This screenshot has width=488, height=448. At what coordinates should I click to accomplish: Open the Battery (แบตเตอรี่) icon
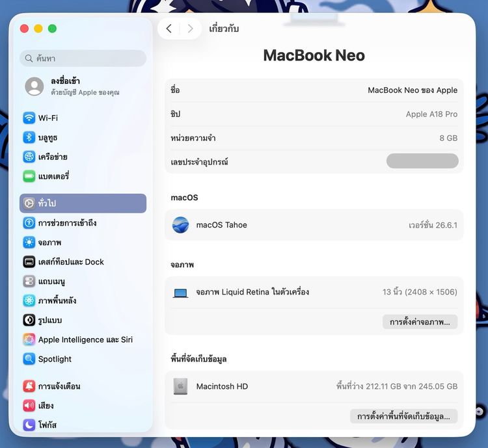[29, 176]
